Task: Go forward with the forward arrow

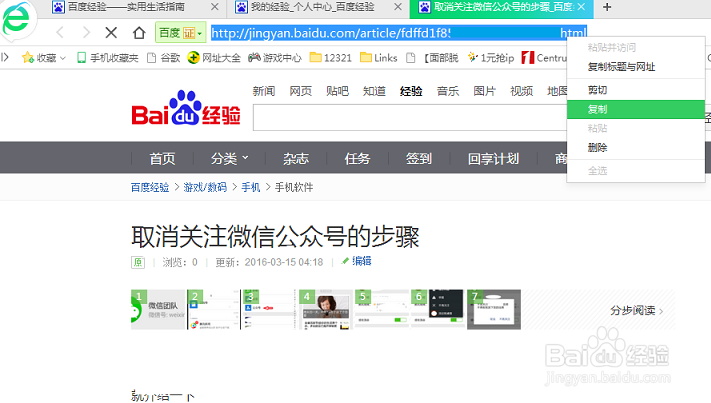Action: [x=86, y=33]
